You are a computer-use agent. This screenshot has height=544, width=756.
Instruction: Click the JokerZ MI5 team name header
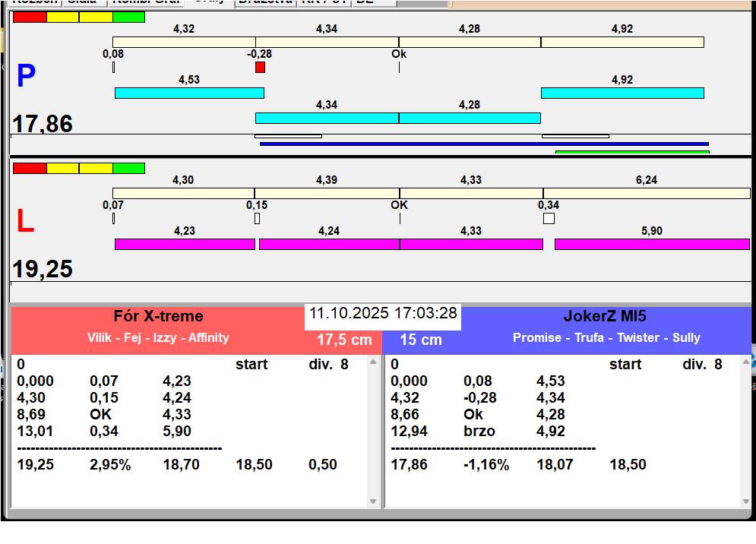605,316
